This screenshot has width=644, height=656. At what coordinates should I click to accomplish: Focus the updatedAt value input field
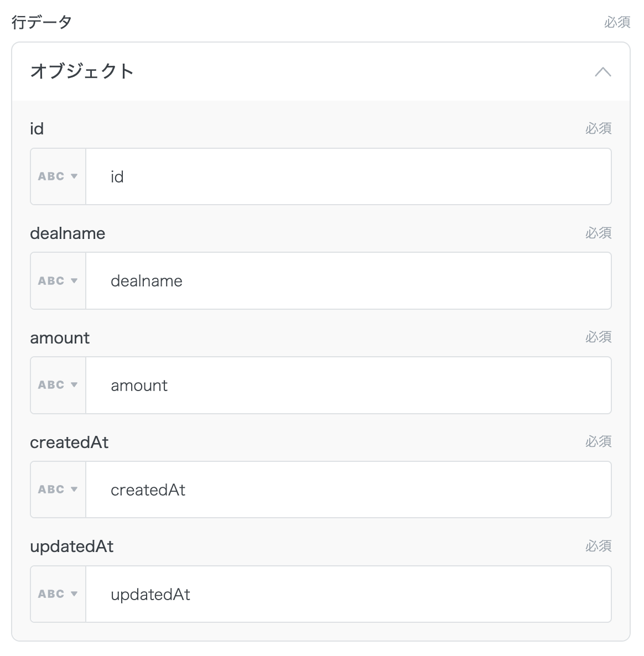pos(349,594)
